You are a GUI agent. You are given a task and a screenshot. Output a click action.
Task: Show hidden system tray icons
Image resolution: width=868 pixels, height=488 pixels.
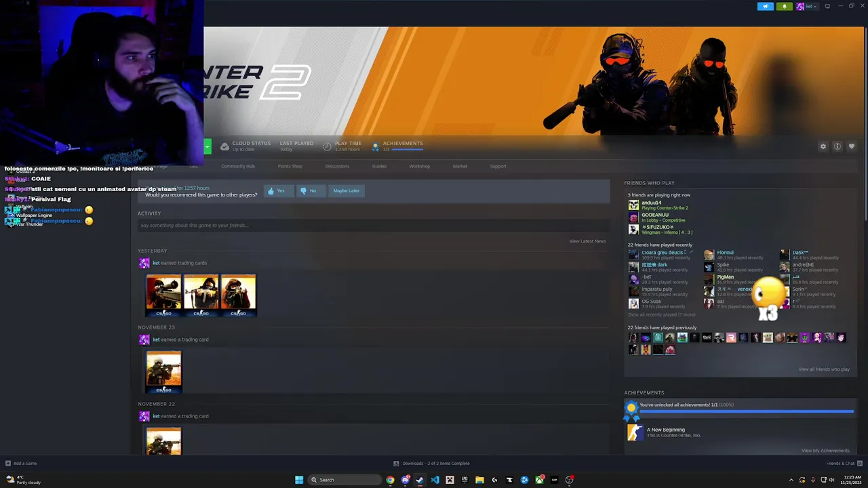[x=791, y=480]
